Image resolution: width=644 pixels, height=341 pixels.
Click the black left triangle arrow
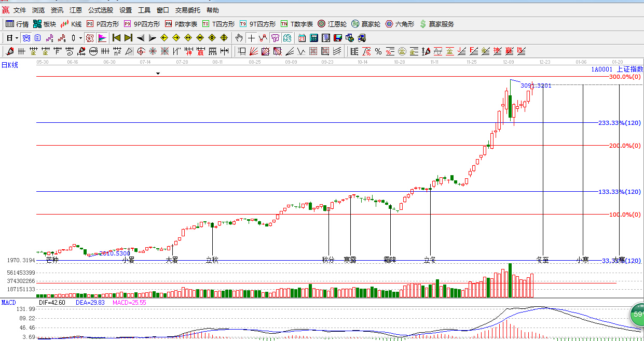(141, 38)
